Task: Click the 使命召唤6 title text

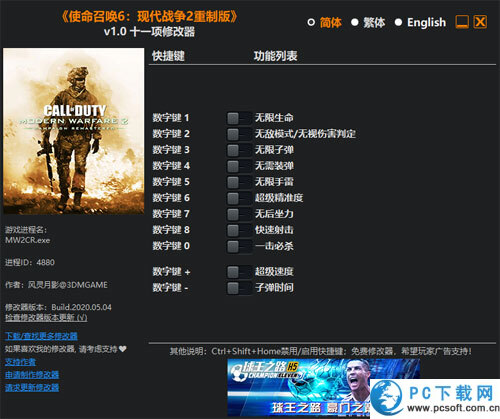Action: click(149, 17)
